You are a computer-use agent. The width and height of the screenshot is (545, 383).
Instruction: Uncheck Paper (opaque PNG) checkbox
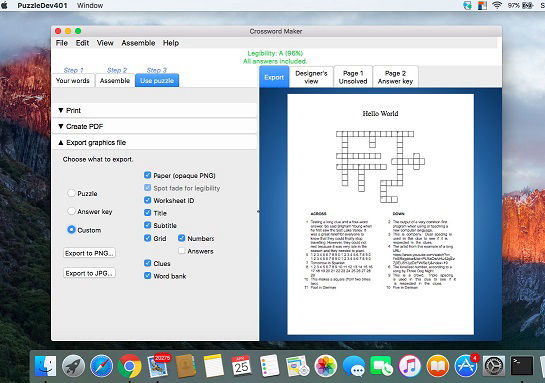(x=147, y=175)
